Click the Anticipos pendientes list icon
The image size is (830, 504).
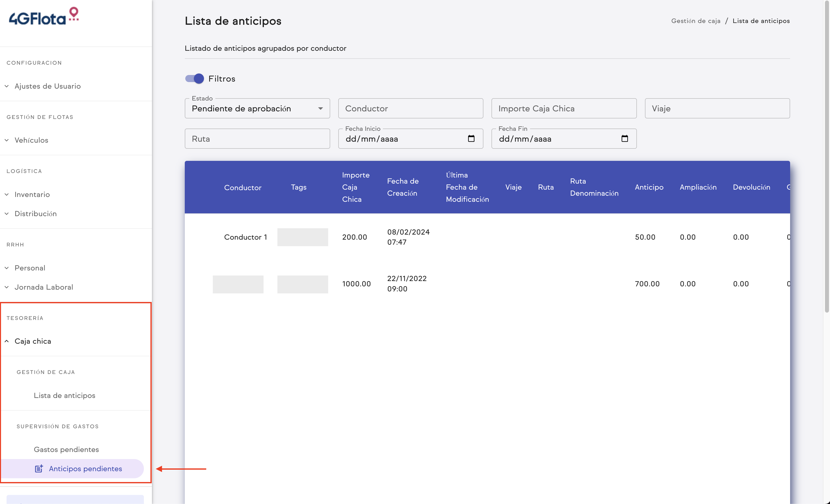(x=39, y=469)
